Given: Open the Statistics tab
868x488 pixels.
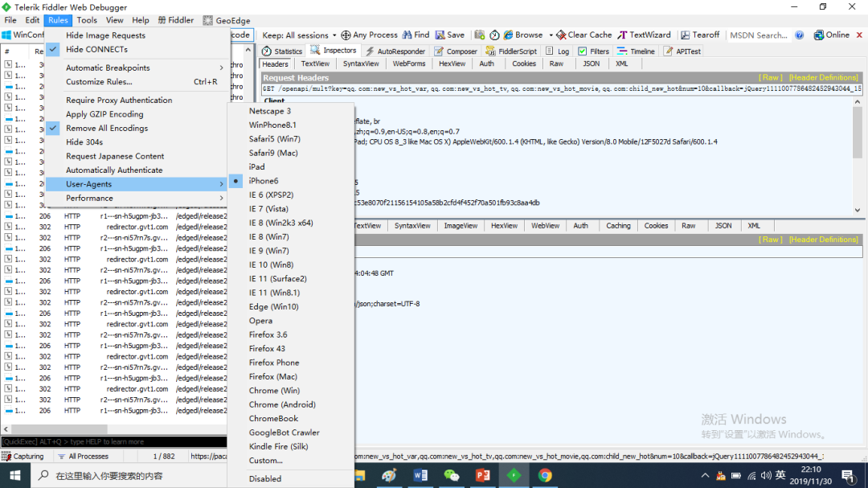Looking at the screenshot, I should (282, 51).
